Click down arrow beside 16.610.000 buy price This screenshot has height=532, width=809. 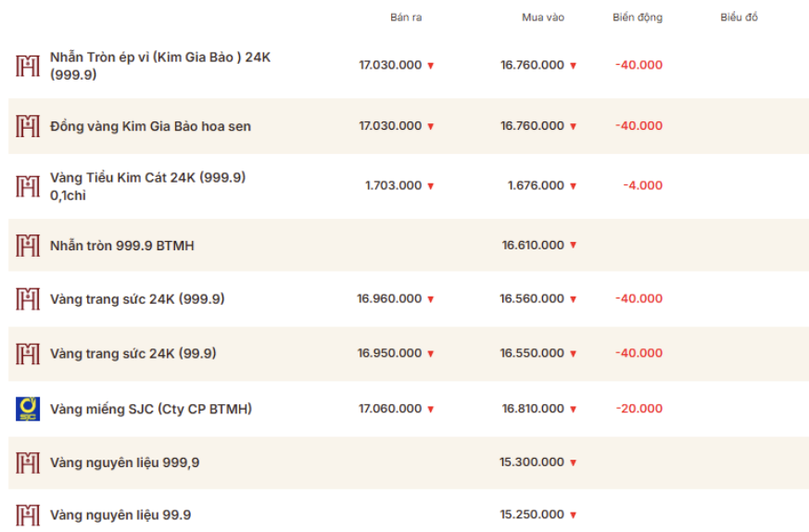tap(573, 245)
